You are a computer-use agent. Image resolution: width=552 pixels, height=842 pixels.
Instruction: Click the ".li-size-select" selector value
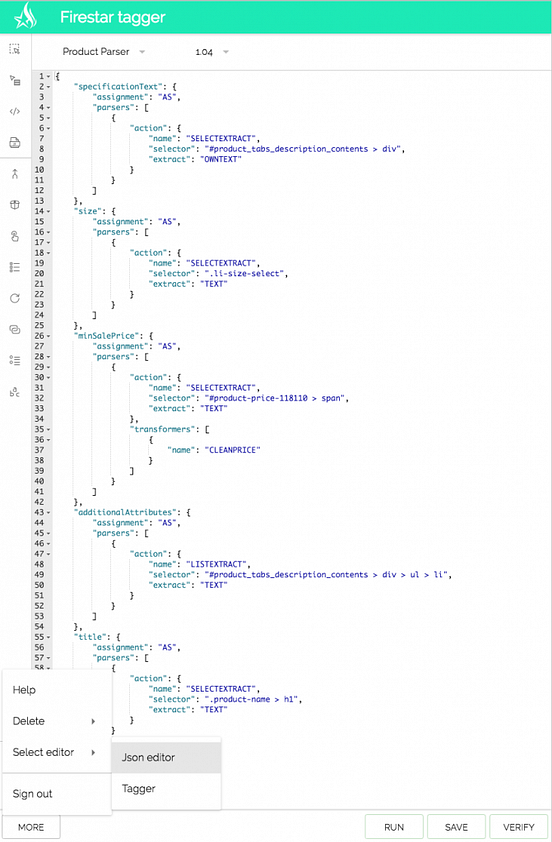245,273
